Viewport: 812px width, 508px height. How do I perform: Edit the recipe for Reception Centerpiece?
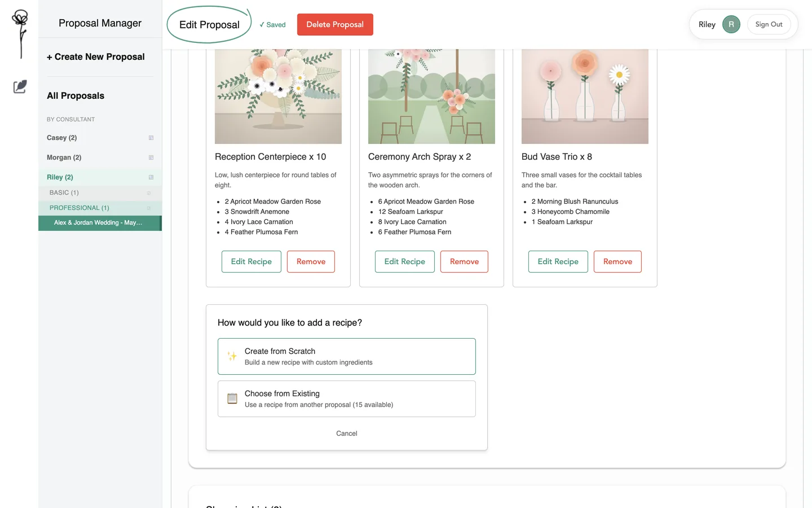(x=251, y=261)
